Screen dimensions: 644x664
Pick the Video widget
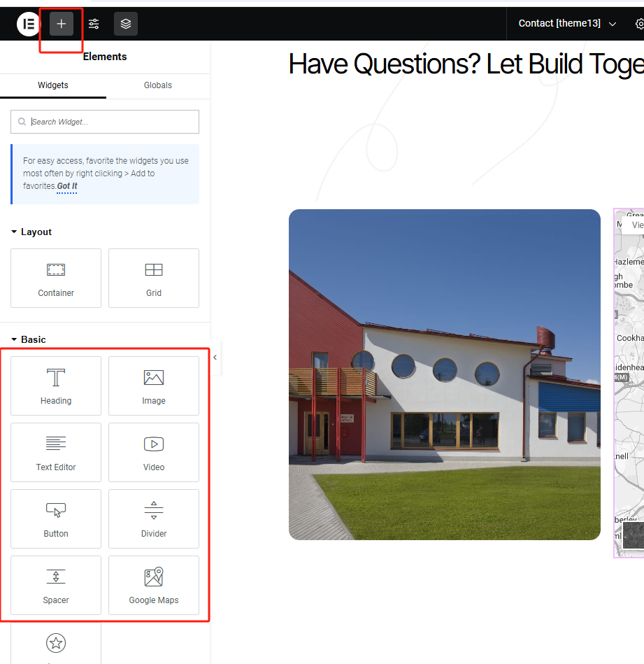click(154, 452)
